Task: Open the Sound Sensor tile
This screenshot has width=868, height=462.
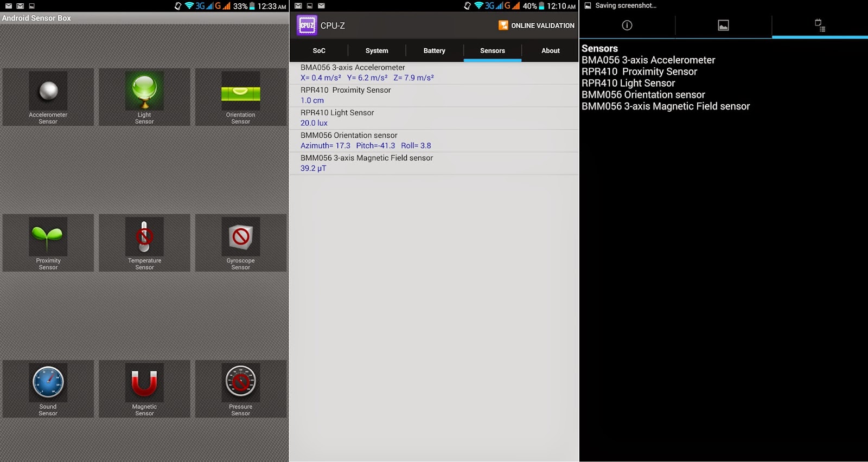Action: coord(48,389)
